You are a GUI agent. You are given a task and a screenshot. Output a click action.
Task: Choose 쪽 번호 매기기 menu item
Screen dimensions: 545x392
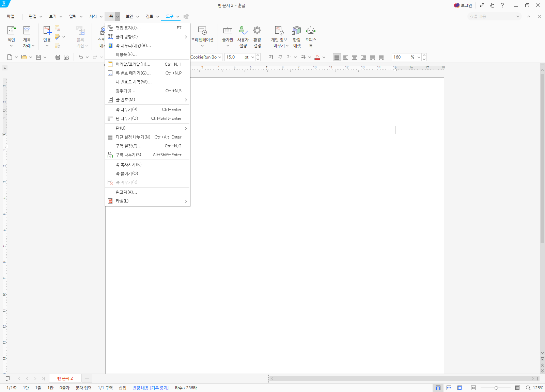pos(147,73)
